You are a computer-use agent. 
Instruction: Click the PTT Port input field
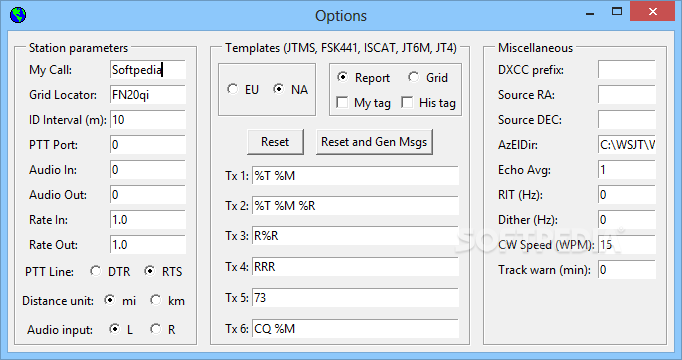click(148, 145)
